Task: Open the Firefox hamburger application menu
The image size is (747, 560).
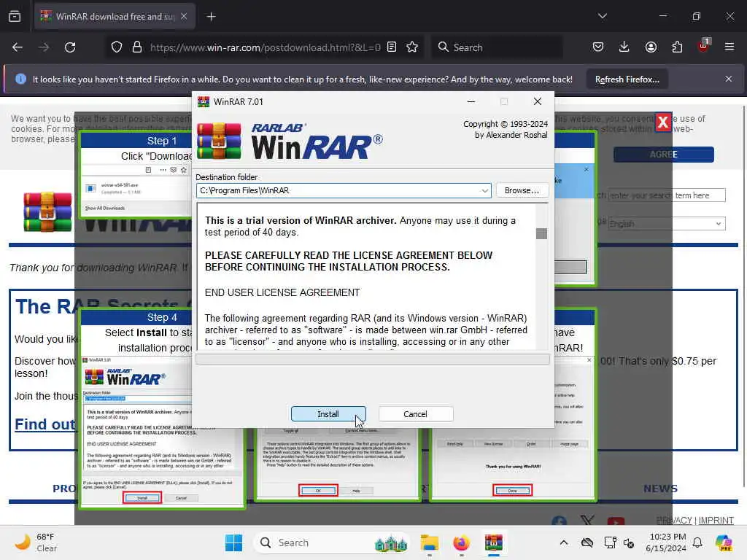Action: click(729, 47)
